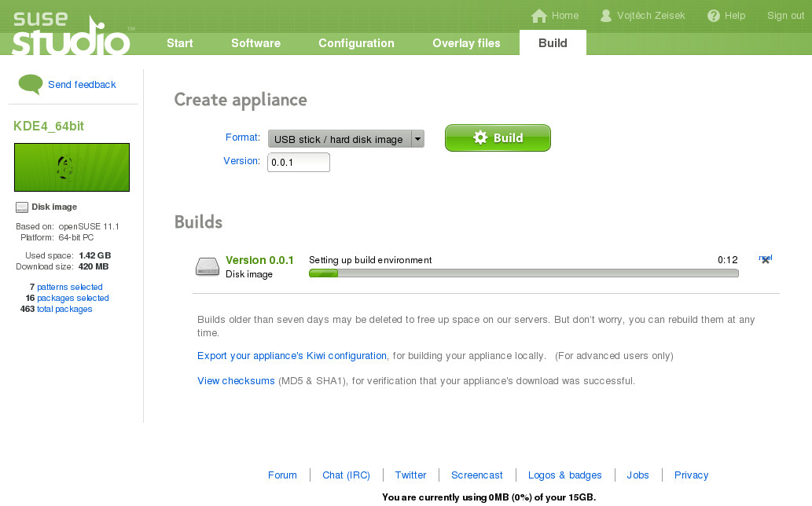
Task: Click the 'Builds' section heading
Action: tap(198, 222)
